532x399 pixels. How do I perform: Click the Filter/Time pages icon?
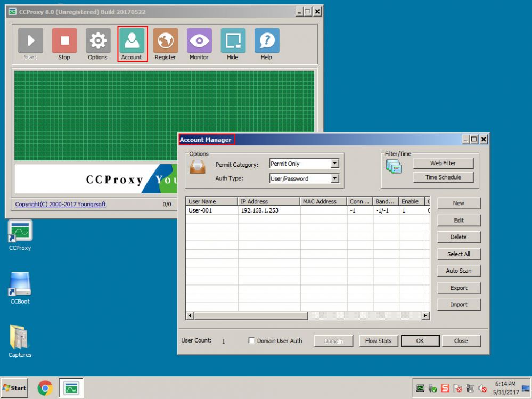coord(394,167)
